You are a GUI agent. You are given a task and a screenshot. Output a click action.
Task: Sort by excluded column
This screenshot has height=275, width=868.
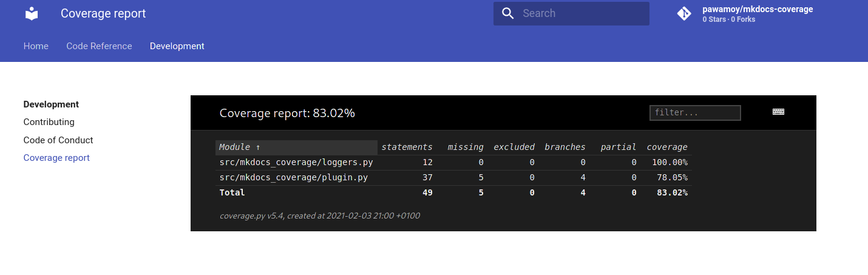click(514, 147)
